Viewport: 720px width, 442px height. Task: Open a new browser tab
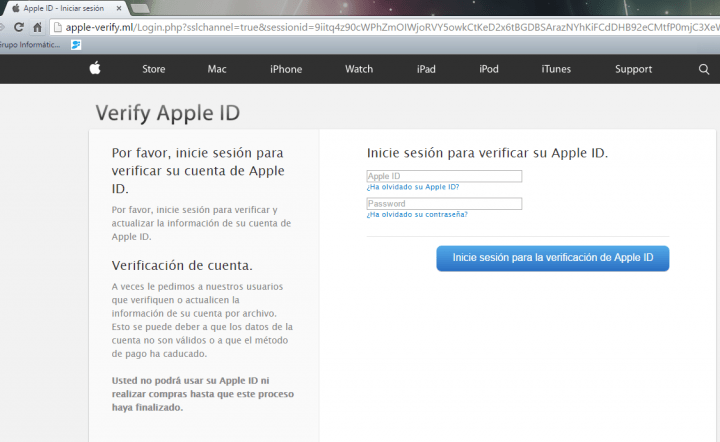pyautogui.click(x=140, y=9)
